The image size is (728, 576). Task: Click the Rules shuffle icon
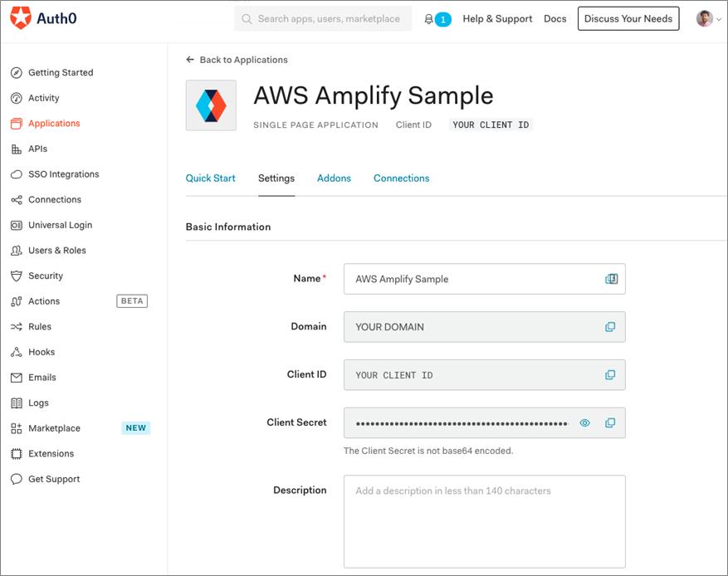[x=17, y=327]
